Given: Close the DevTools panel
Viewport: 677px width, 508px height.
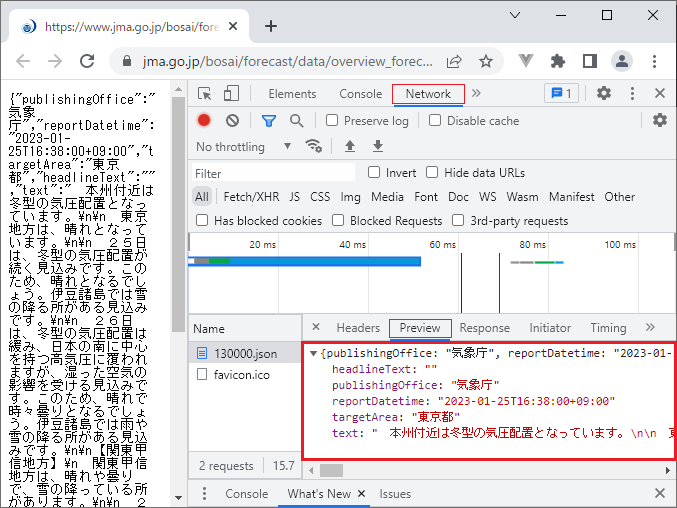Looking at the screenshot, I should [660, 93].
